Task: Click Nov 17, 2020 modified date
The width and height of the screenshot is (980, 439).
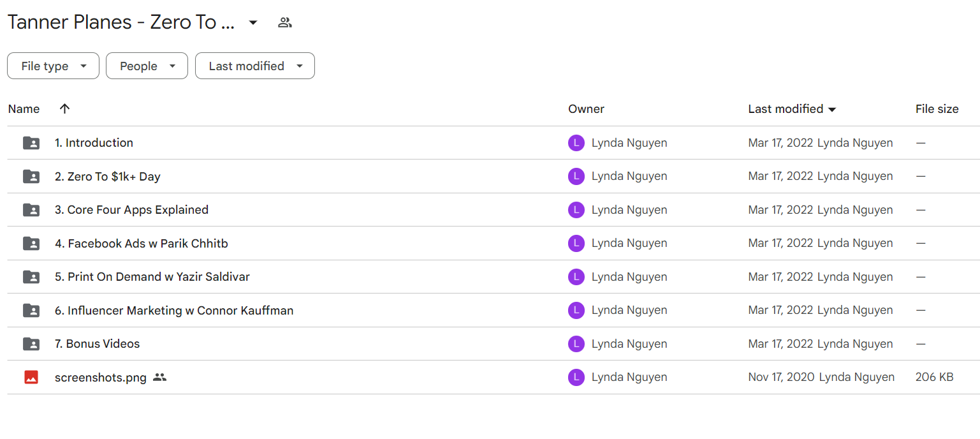Action: click(781, 377)
